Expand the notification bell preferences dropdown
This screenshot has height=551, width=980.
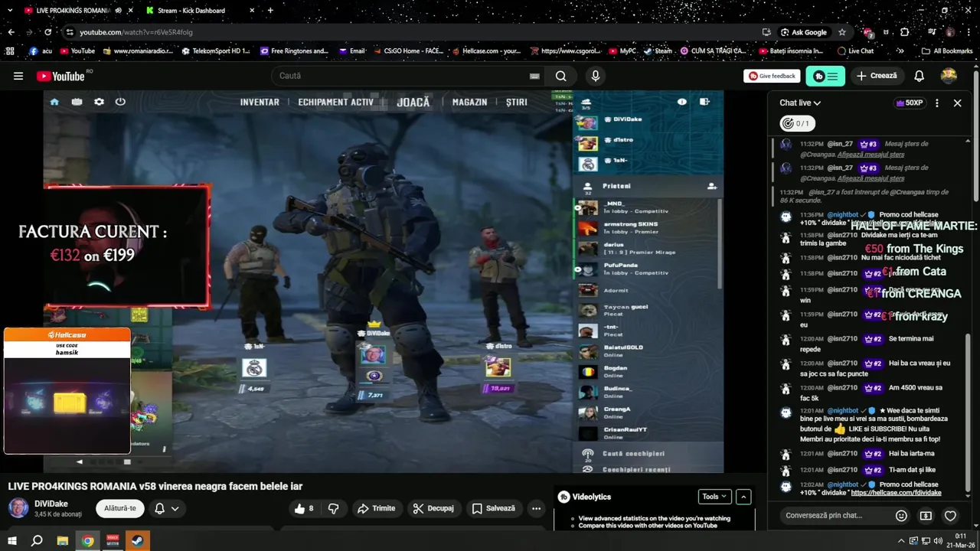pyautogui.click(x=175, y=508)
